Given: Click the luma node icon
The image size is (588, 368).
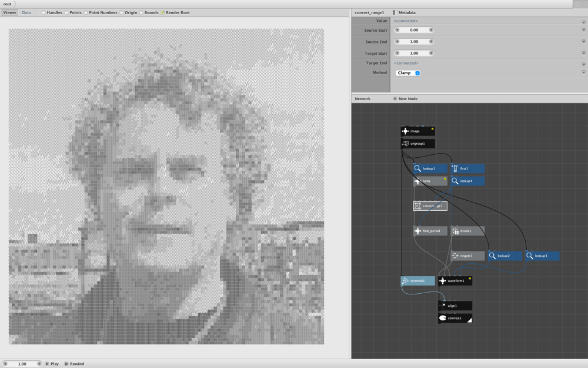Looking at the screenshot, I should [x=417, y=181].
